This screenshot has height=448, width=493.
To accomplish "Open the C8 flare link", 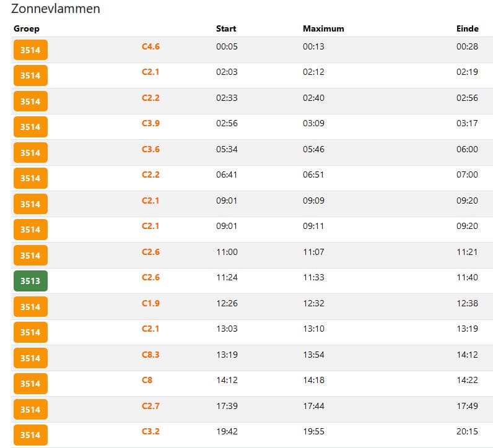I will pyautogui.click(x=147, y=380).
